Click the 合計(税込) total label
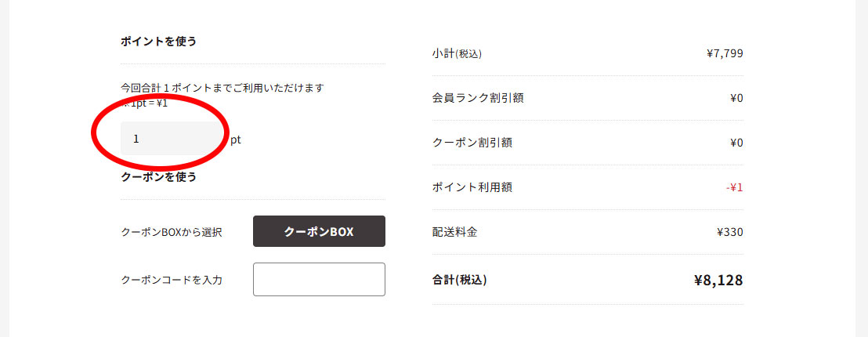The image size is (868, 337). (459, 279)
